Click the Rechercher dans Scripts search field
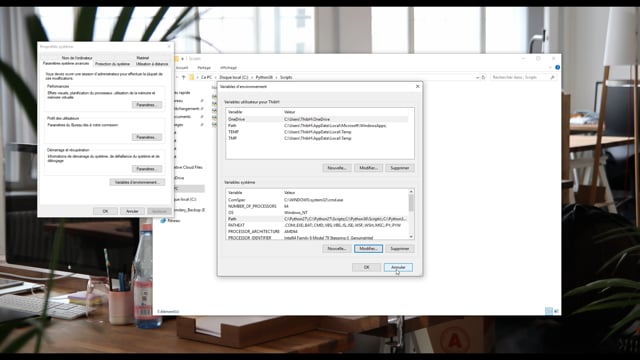640x360 pixels. point(519,77)
